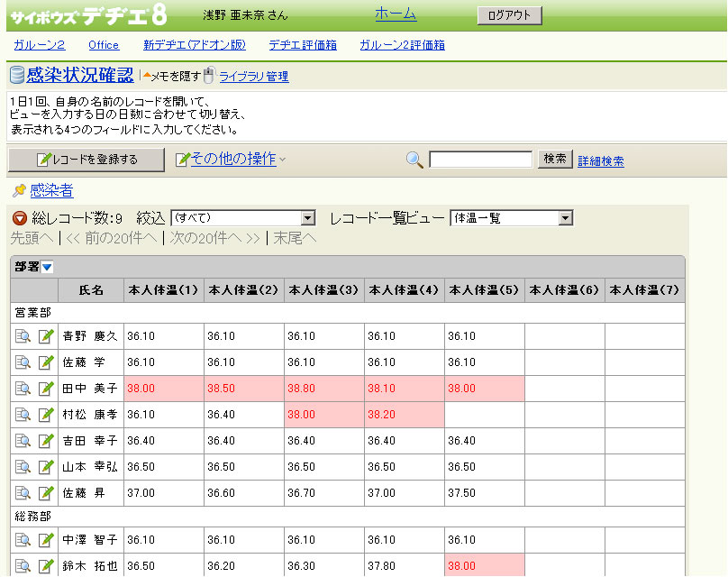The width and height of the screenshot is (728, 577).
Task: Open detail view icon for 青野 慶久
Action: click(23, 336)
